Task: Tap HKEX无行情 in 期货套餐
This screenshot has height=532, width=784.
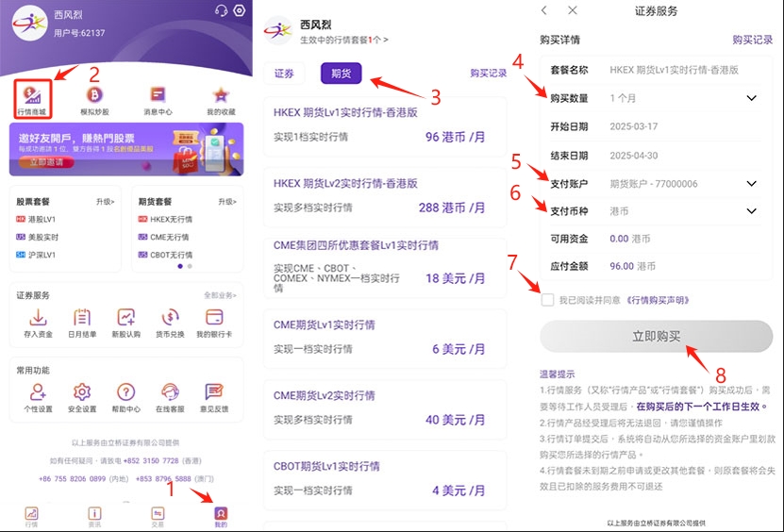Action: pos(165,219)
